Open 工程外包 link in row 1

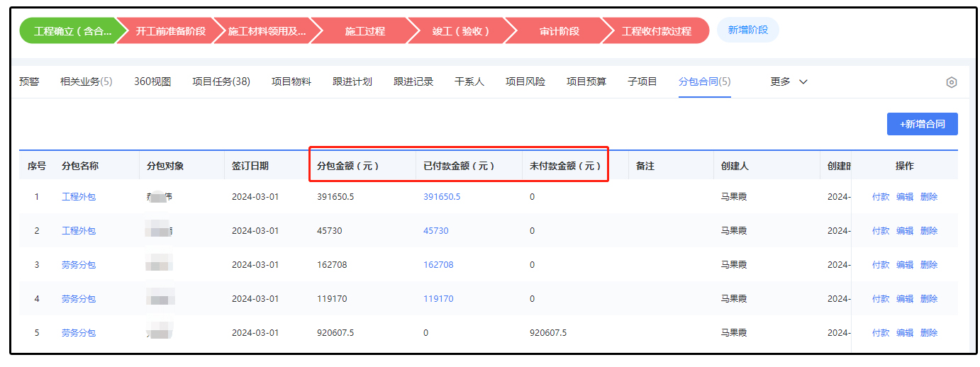(78, 197)
